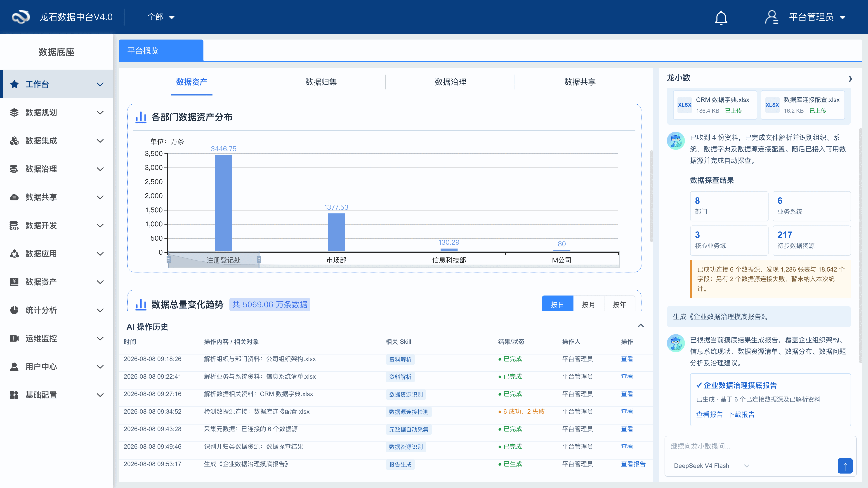Screen dimensions: 868x488
Task: Click the 基础配置 grid icon
Action: click(14, 395)
